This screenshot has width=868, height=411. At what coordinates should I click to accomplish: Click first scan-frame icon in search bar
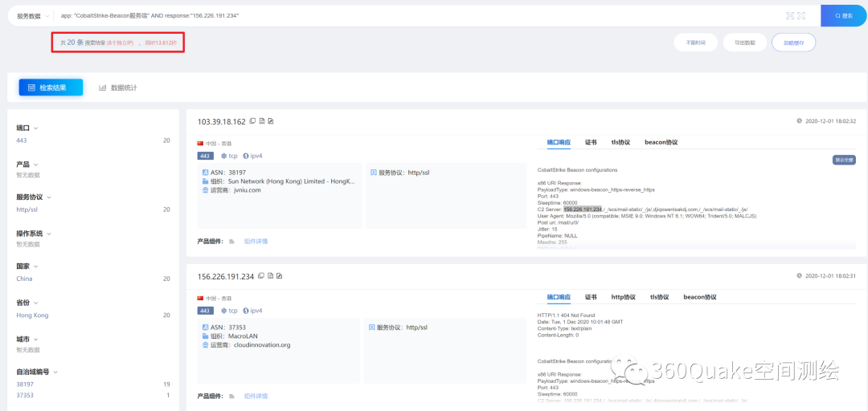[791, 16]
